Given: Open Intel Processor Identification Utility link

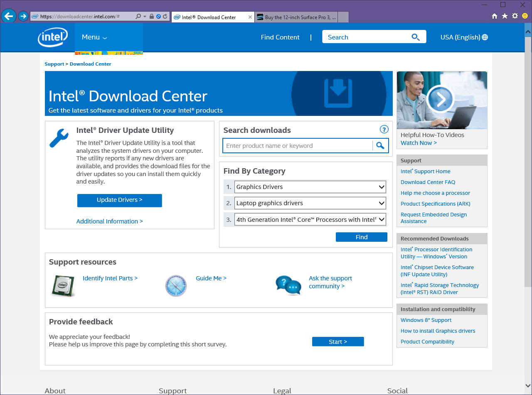Looking at the screenshot, I should pyautogui.click(x=436, y=253).
